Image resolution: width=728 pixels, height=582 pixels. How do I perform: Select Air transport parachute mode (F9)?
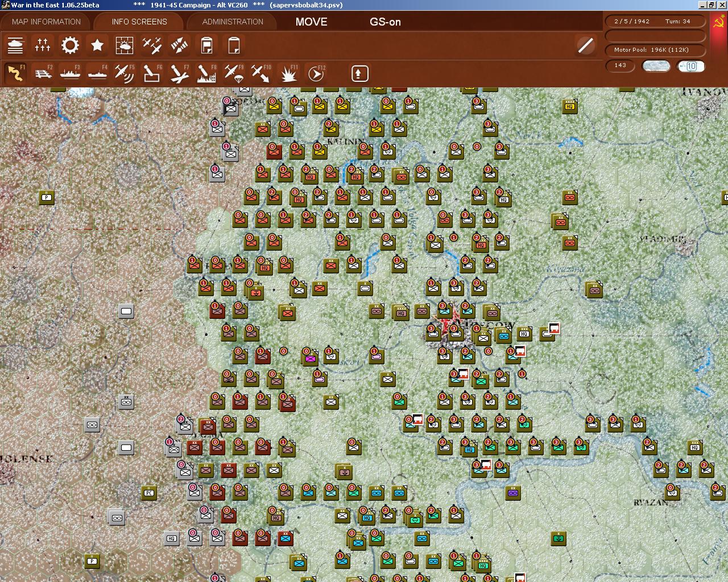234,73
